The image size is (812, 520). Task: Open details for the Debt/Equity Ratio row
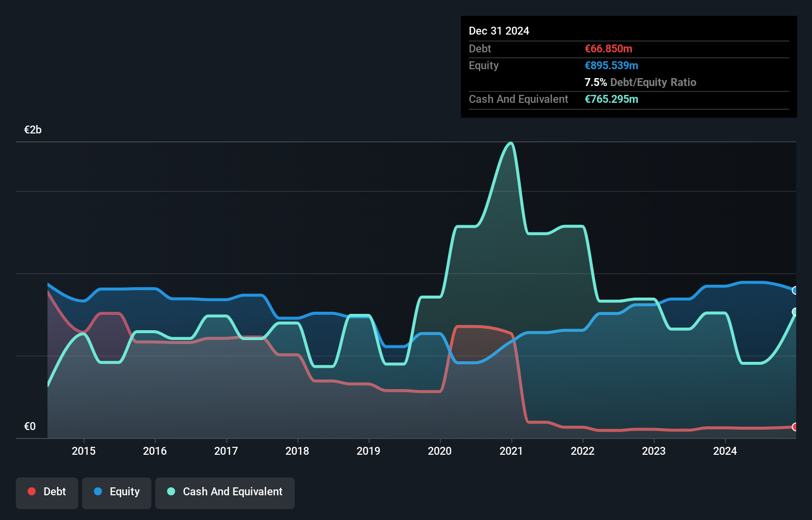(x=640, y=82)
